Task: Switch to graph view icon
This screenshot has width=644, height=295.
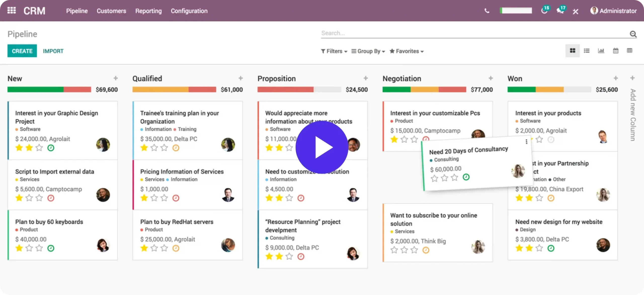Action: point(601,51)
